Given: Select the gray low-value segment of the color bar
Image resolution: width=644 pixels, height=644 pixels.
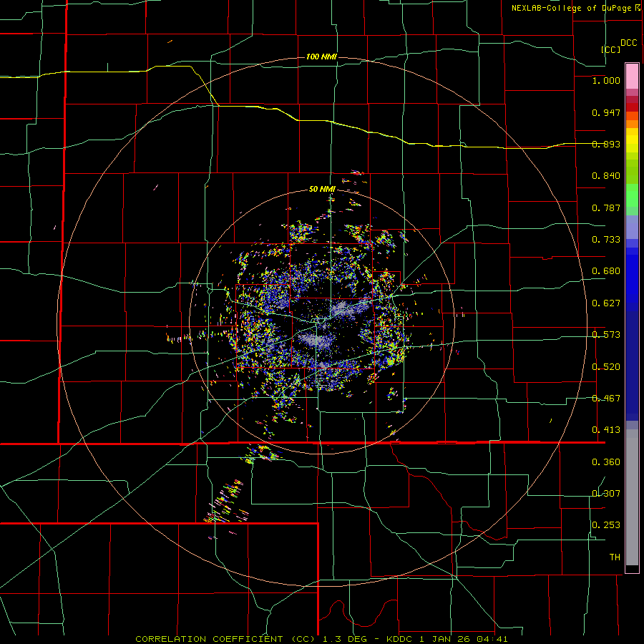Looking at the screenshot, I should click(x=632, y=497).
